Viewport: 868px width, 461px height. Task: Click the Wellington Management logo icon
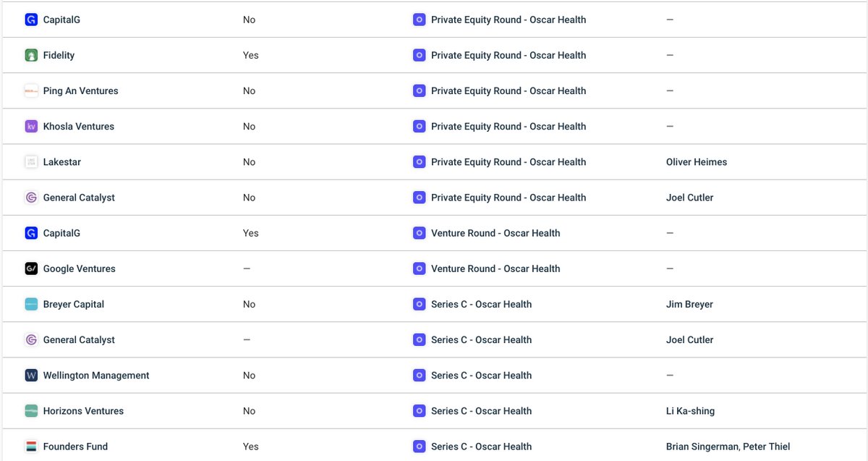click(31, 375)
